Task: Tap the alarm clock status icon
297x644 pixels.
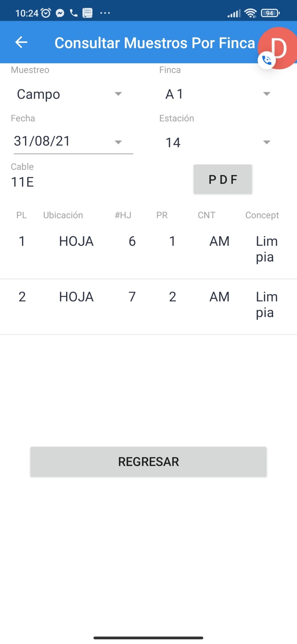Action: (x=46, y=13)
